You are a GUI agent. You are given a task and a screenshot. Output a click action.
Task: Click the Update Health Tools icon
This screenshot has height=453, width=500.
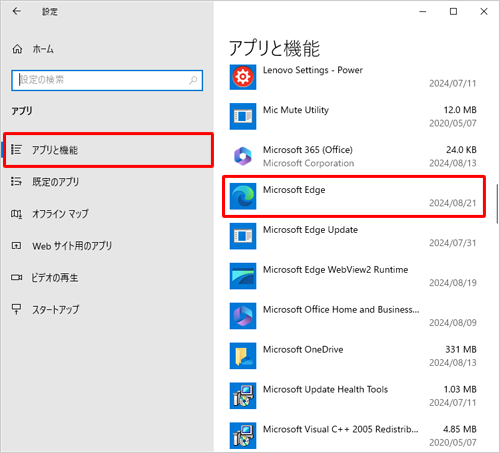(243, 396)
